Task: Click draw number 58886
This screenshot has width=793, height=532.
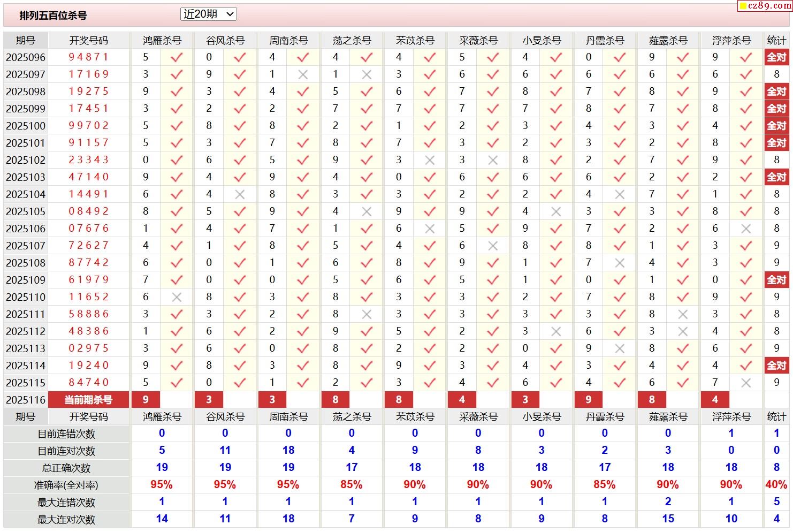Action: [88, 314]
